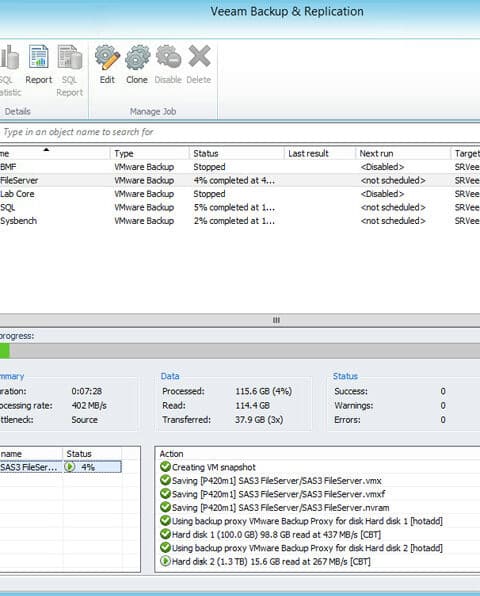Click the green check next to Creating VM snapshot
This screenshot has width=480, height=596.
coord(165,467)
